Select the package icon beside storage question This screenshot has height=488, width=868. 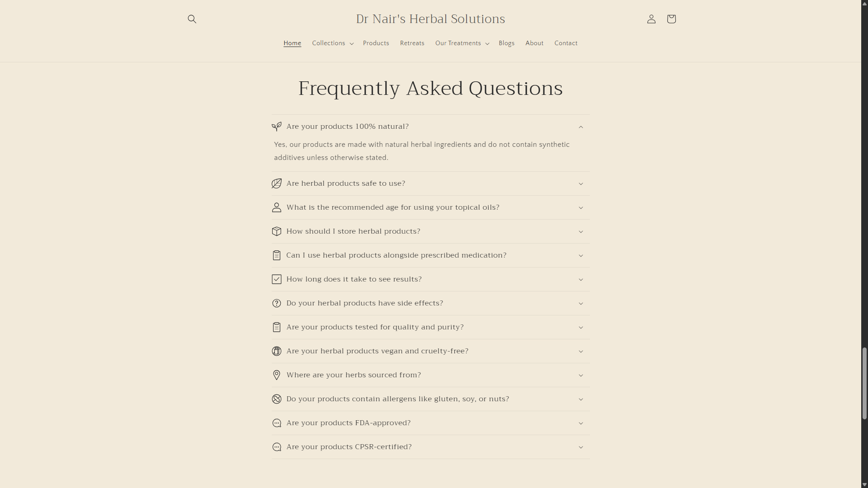(x=277, y=231)
